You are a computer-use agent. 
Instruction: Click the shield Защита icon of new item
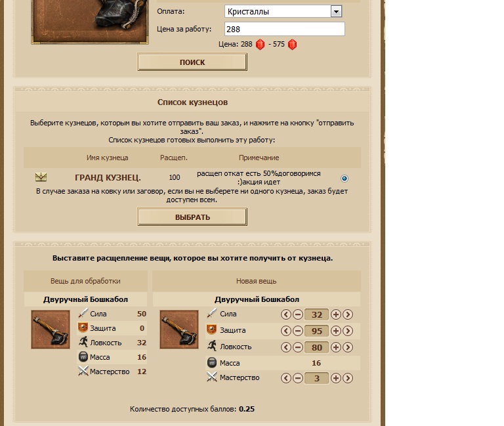[x=212, y=330]
